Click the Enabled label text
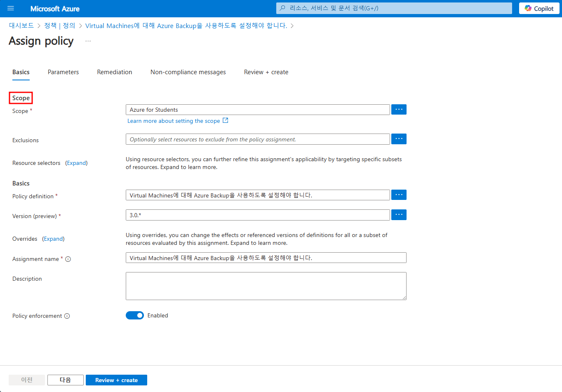 point(158,315)
